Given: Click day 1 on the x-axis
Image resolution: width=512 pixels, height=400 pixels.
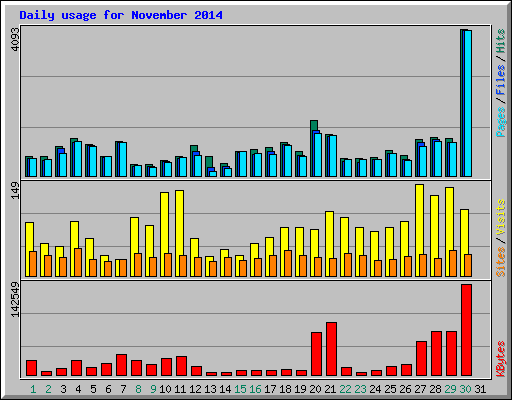Looking at the screenshot, I should coord(33,389).
